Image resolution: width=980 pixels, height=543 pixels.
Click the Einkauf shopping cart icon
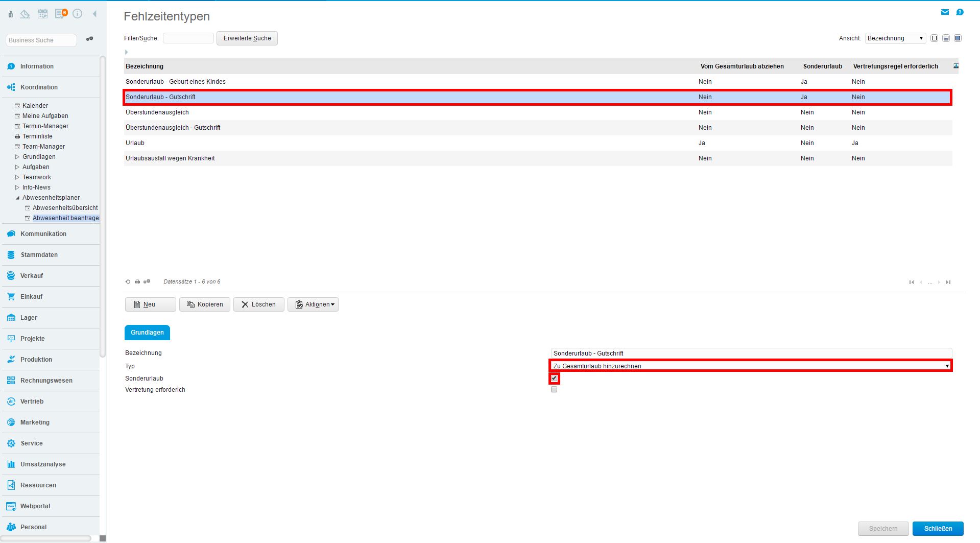[11, 297]
